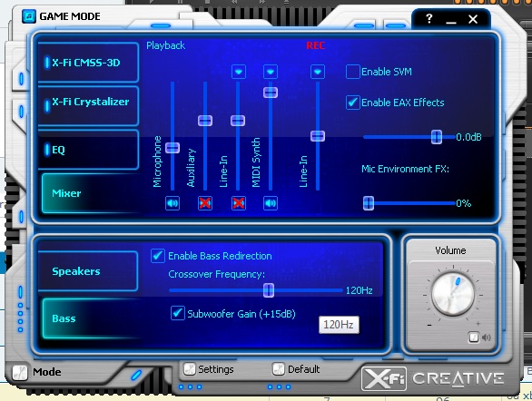Open the dropdown above MIDI Synth slider
This screenshot has width=532, height=401.
[x=271, y=72]
